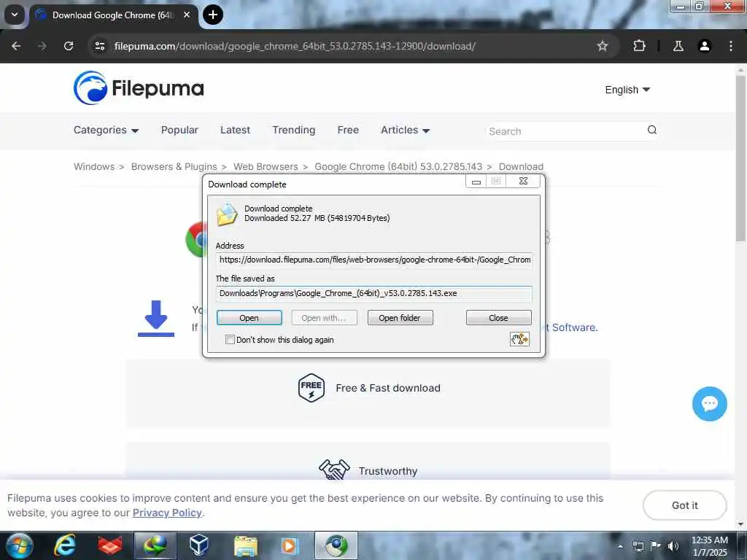
Task: Check Don't show this dialog again
Action: [x=230, y=340]
